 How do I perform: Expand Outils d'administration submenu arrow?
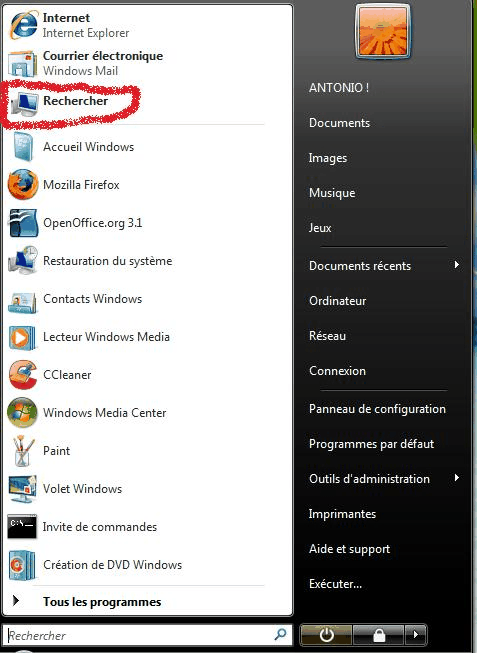(x=457, y=478)
